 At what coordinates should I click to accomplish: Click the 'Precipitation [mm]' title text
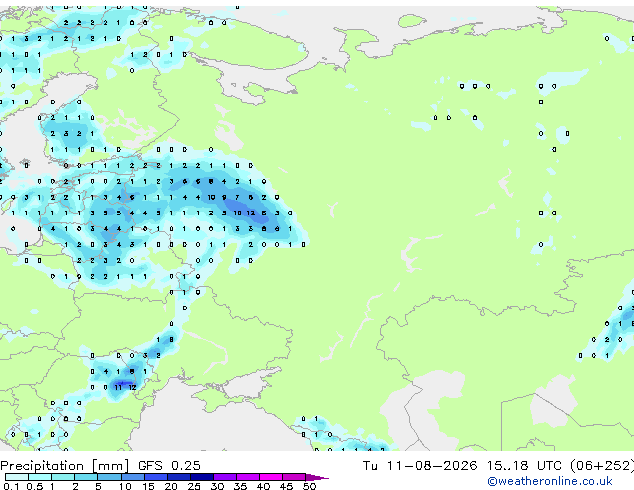[64, 466]
